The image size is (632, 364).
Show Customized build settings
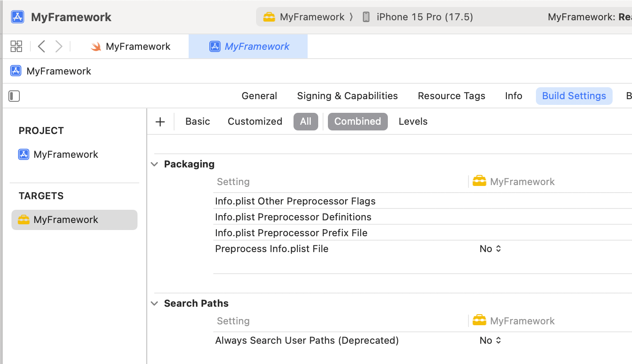click(255, 121)
